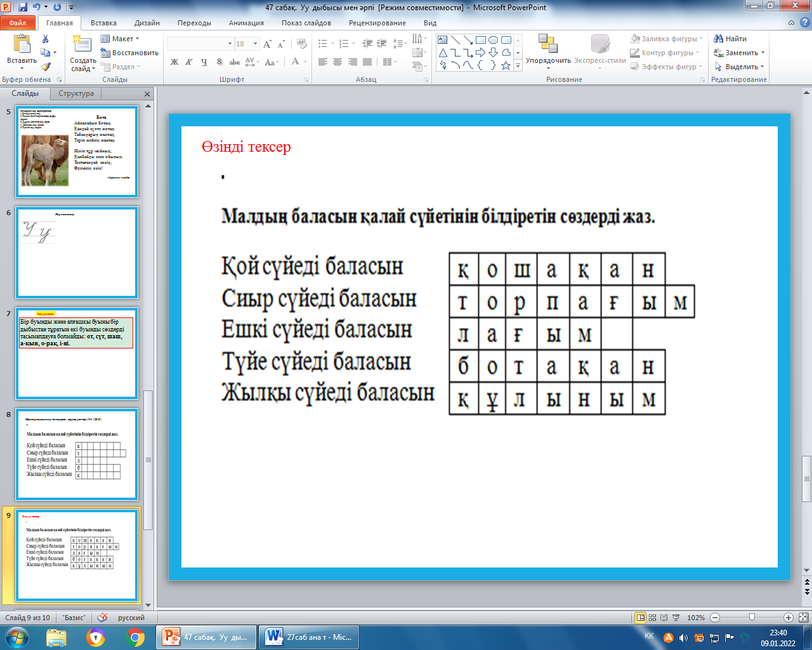This screenshot has height=650, width=812.
Task: Click the zoom slider handle
Action: [x=752, y=617]
